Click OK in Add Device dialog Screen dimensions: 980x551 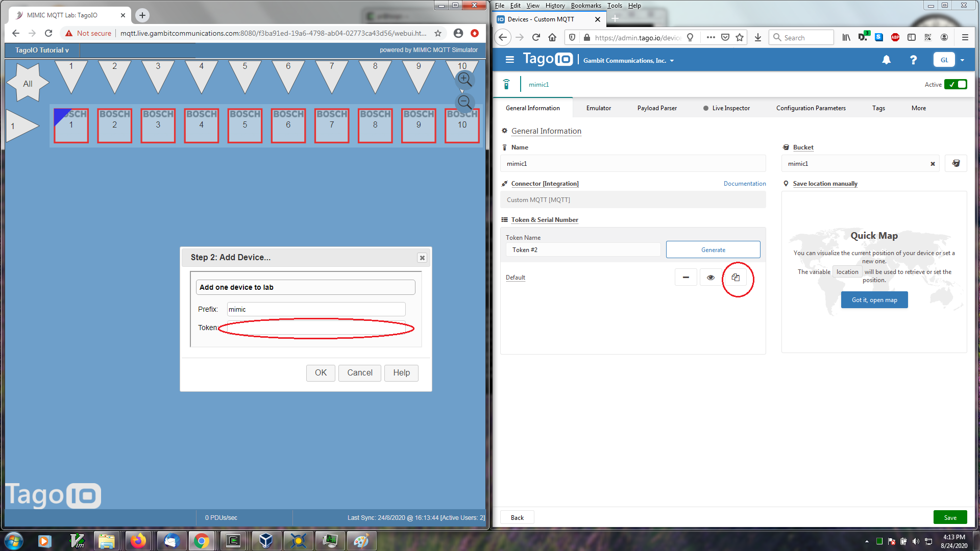tap(321, 373)
